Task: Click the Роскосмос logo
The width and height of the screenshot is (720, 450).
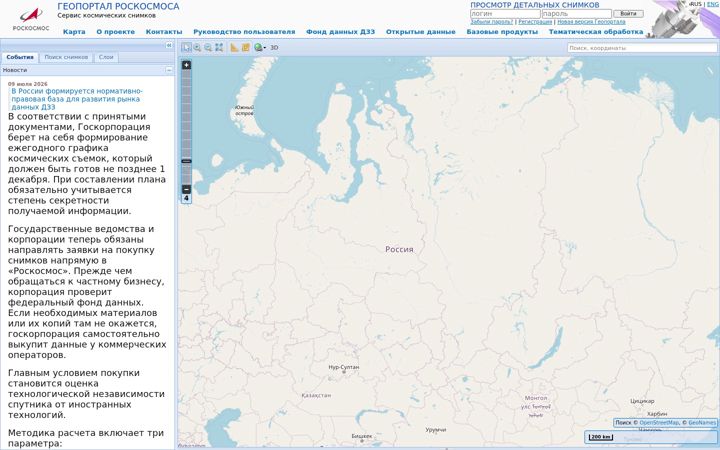Action: coord(31,19)
